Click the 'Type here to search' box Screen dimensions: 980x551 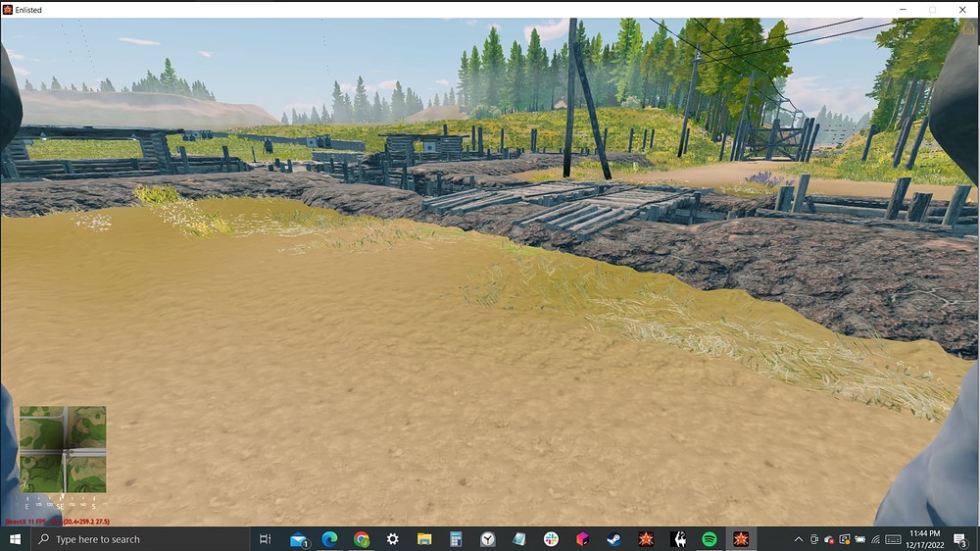[140, 539]
